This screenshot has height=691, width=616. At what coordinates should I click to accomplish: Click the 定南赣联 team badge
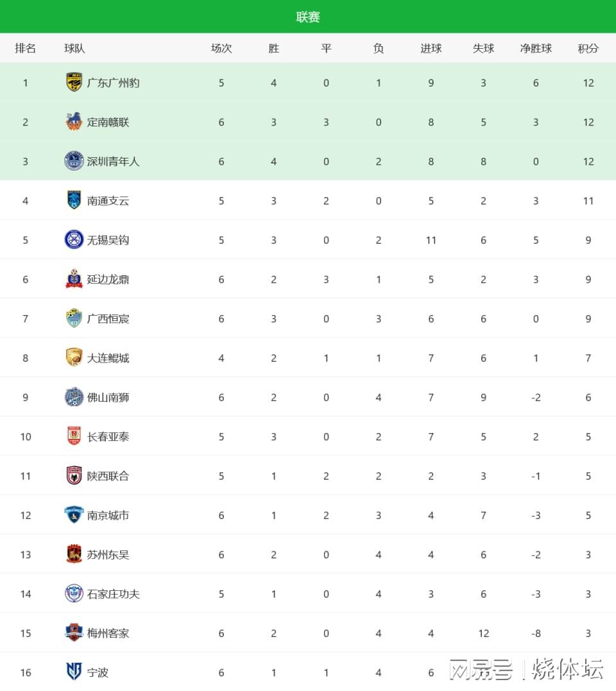(x=74, y=122)
